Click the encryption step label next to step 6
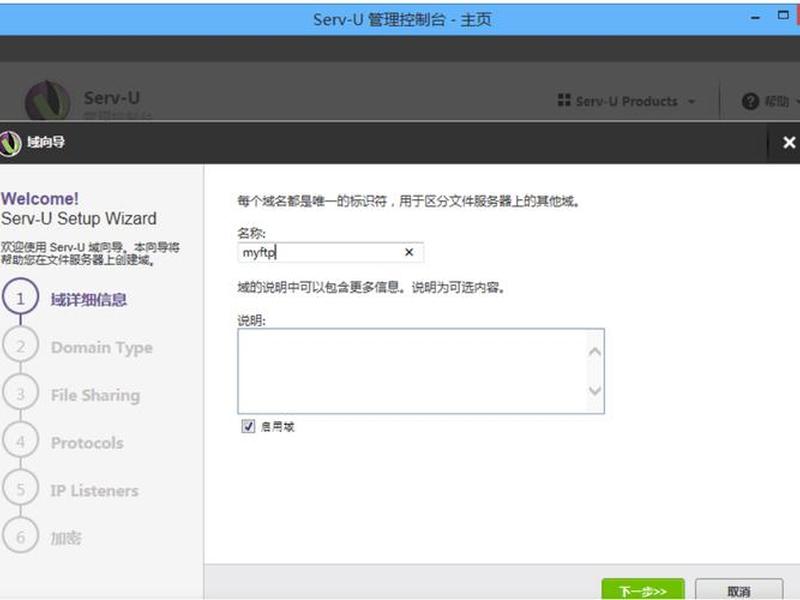The image size is (800, 600). click(x=66, y=538)
